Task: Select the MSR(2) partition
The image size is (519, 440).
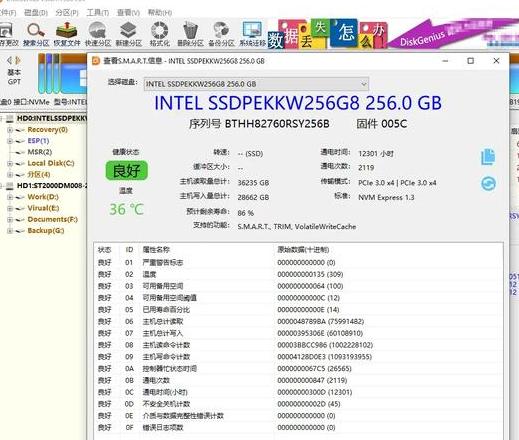Action: pyautogui.click(x=40, y=152)
